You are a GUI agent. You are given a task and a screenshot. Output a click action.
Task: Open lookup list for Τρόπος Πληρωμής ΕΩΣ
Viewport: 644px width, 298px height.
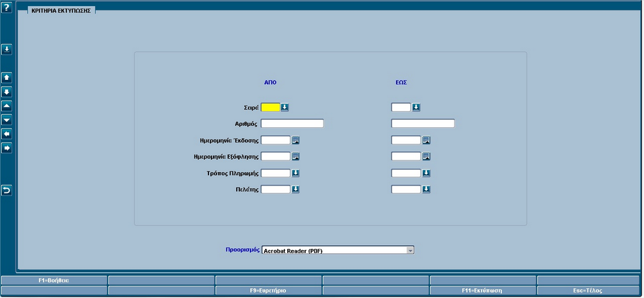pos(426,173)
